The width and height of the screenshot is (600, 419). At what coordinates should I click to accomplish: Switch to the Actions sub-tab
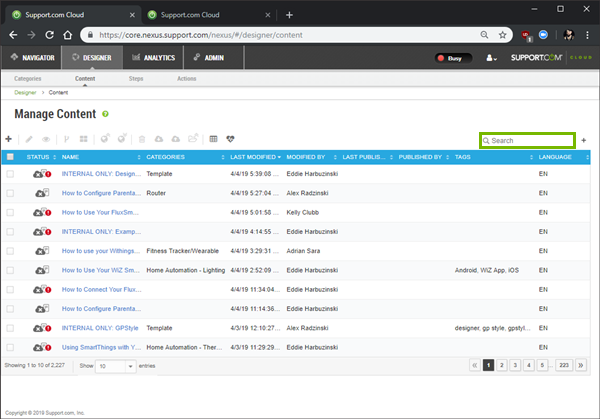click(x=186, y=78)
